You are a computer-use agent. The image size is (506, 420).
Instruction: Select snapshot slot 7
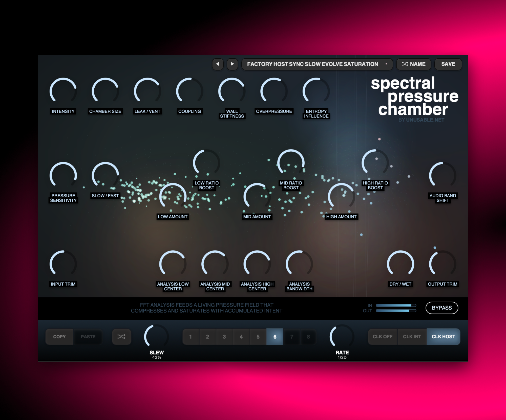point(292,337)
